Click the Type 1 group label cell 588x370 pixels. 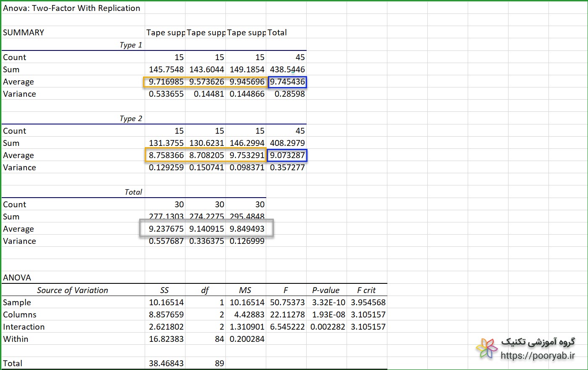click(130, 45)
